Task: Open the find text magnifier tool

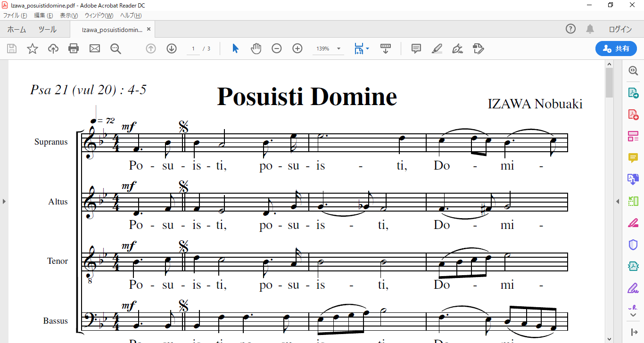Action: (x=116, y=49)
